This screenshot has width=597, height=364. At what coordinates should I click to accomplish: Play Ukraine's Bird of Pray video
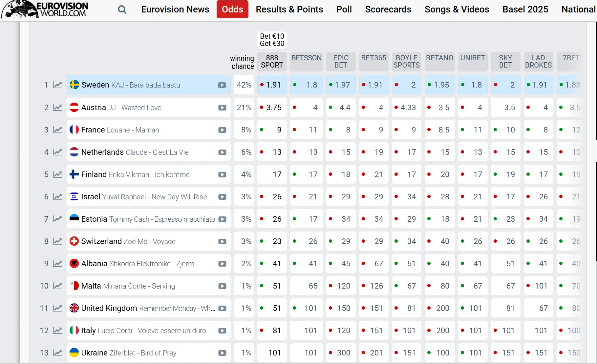222,353
